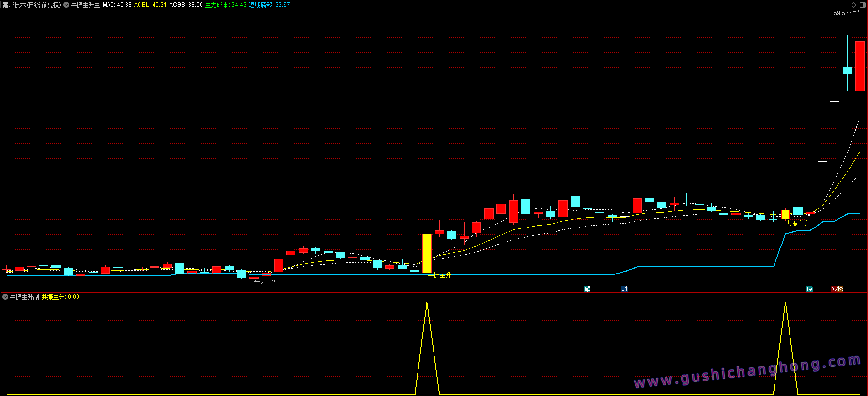Select the MA5: 45.38 indicator label
868x396 pixels.
[117, 5]
